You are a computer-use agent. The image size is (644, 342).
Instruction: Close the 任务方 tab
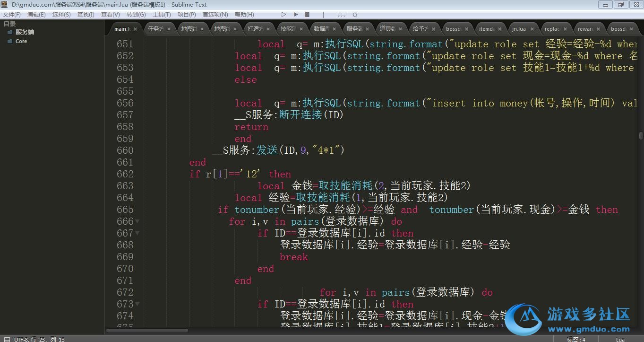169,29
